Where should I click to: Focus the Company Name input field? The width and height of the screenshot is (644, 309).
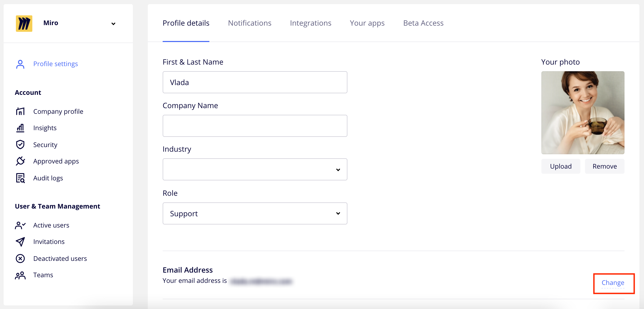255,126
